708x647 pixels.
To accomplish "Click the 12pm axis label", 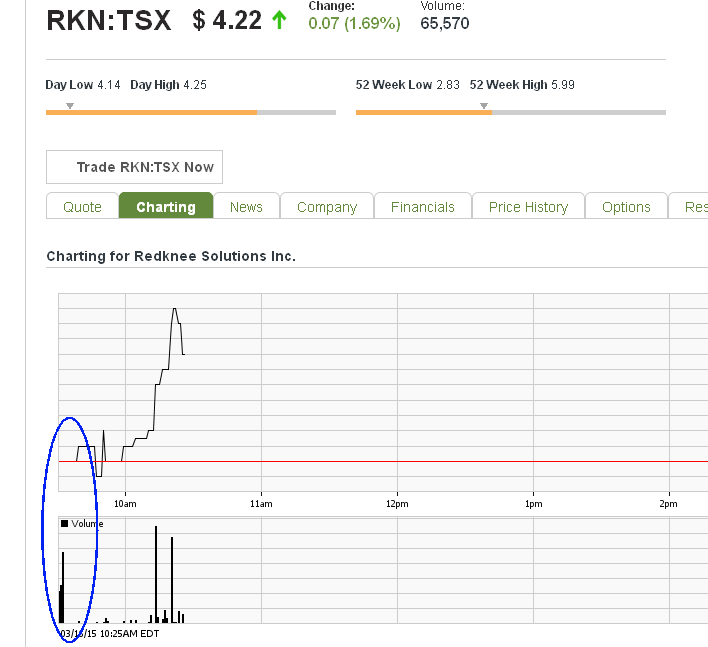I will [397, 504].
